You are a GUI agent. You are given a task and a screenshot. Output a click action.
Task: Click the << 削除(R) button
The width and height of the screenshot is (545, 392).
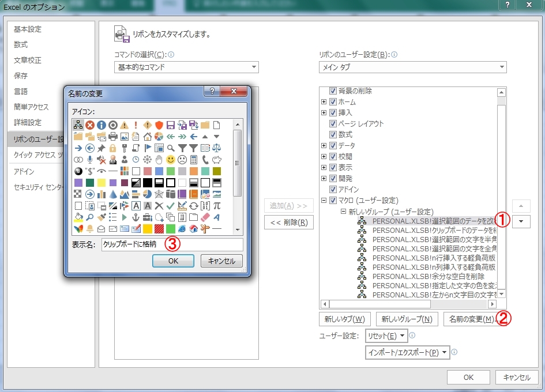[x=289, y=223]
